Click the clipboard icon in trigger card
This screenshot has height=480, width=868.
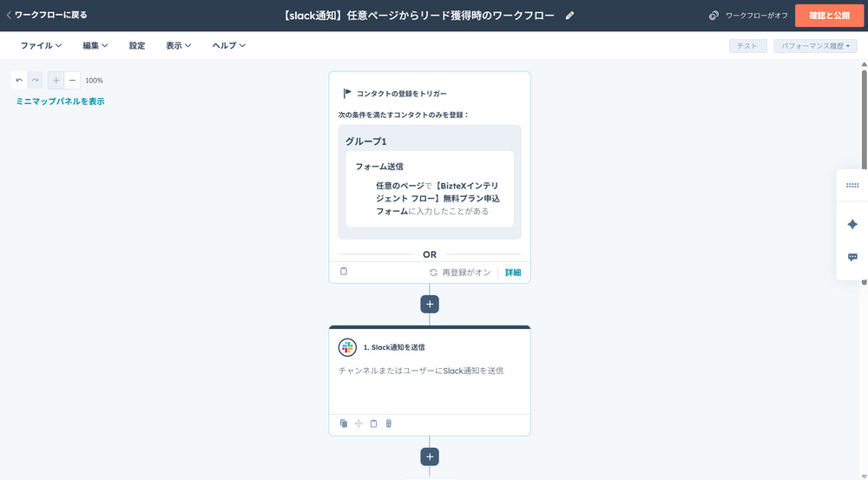343,272
